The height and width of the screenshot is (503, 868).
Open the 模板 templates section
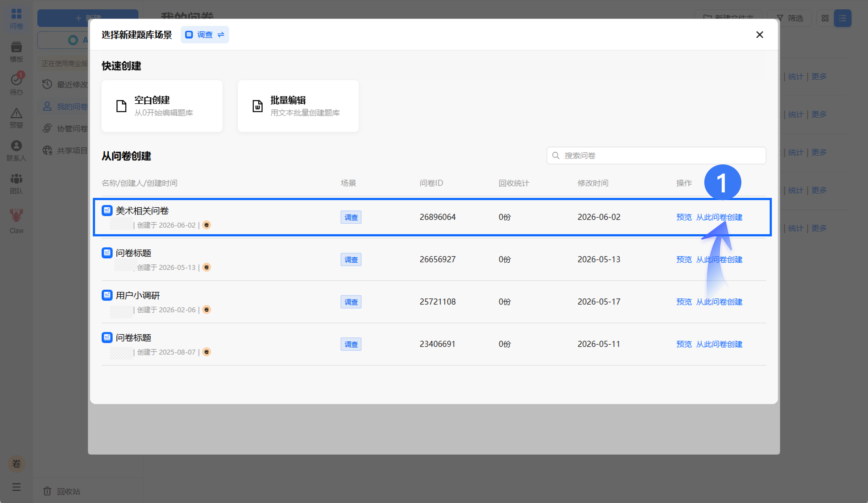pos(16,52)
